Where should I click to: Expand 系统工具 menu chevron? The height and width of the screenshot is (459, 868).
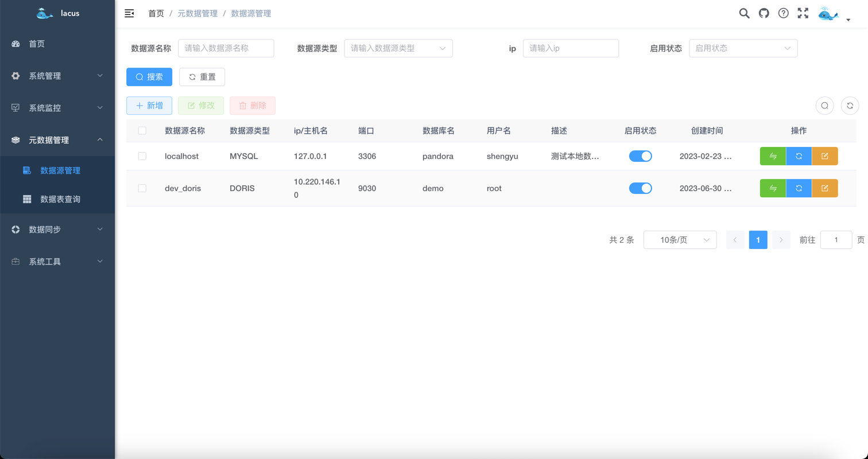(100, 262)
